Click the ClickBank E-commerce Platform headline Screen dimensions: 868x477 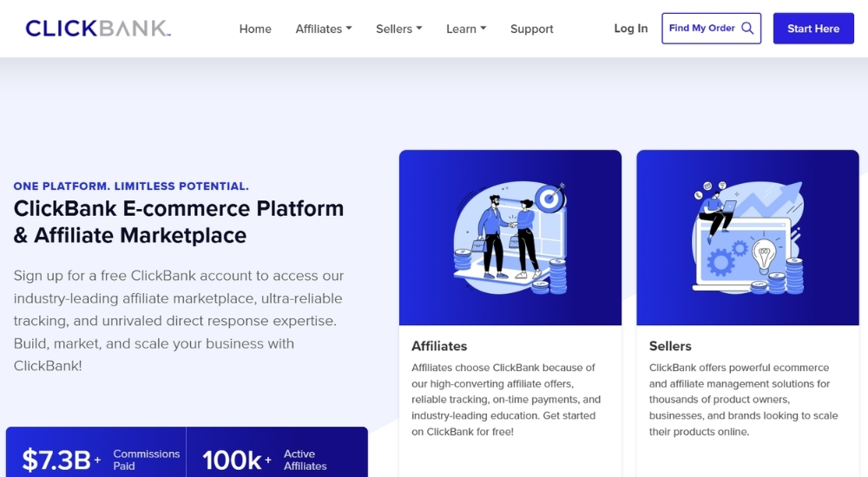point(178,222)
